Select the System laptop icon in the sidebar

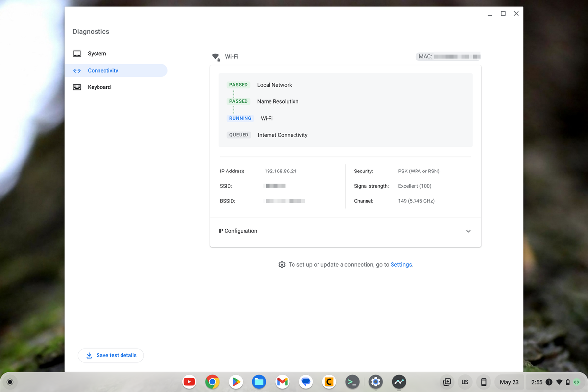point(77,53)
